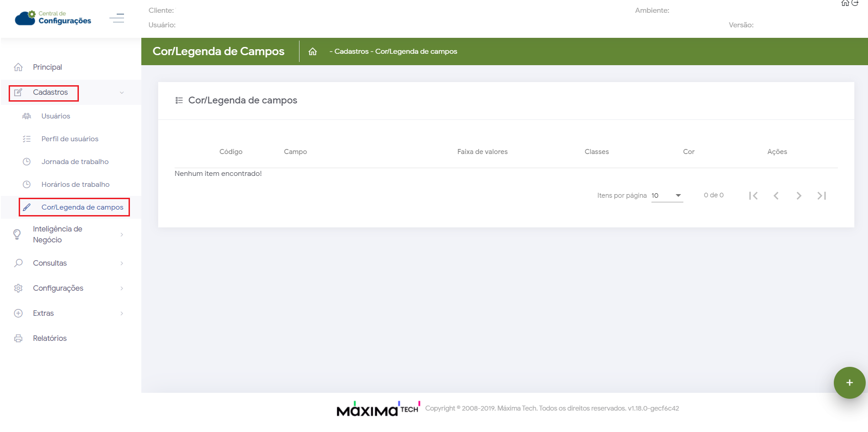The width and height of the screenshot is (868, 432).
Task: Click the 'Nenhum item encontrado!' message
Action: pyautogui.click(x=218, y=174)
